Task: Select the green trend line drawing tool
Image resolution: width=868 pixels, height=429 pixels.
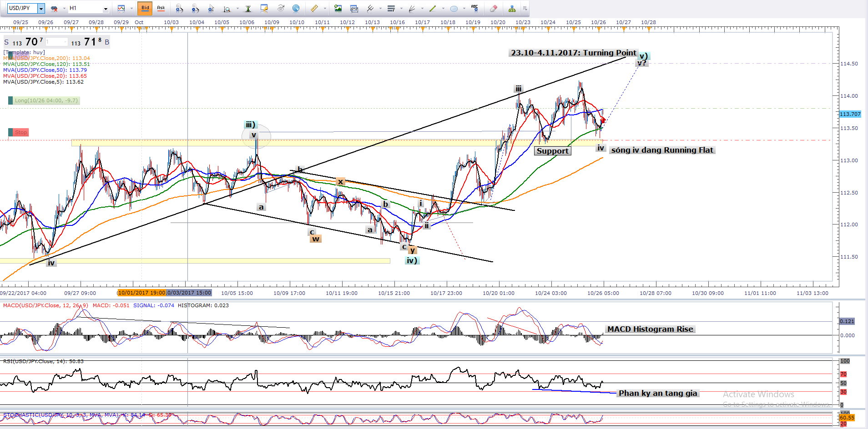Action: click(433, 8)
